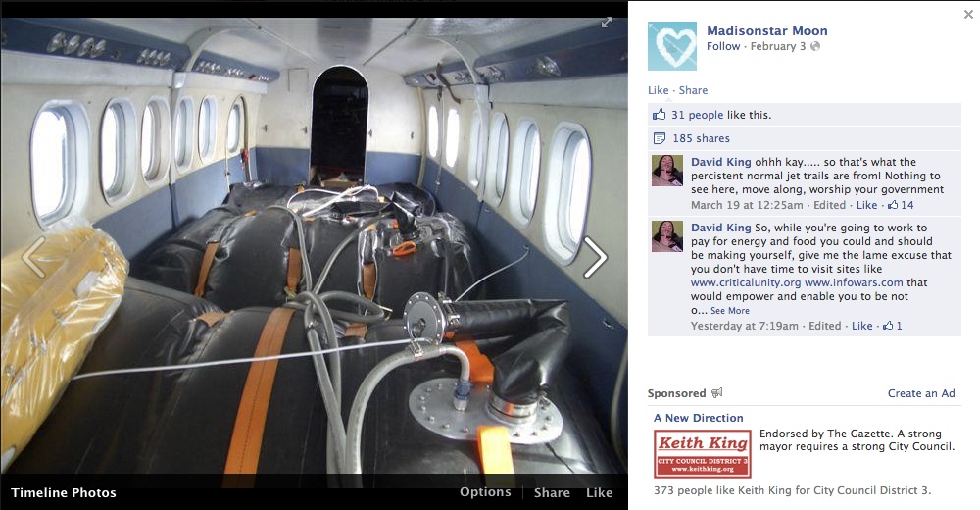Click the Sponsored megaphone icon
Image resolution: width=980 pixels, height=510 pixels.
click(x=717, y=393)
